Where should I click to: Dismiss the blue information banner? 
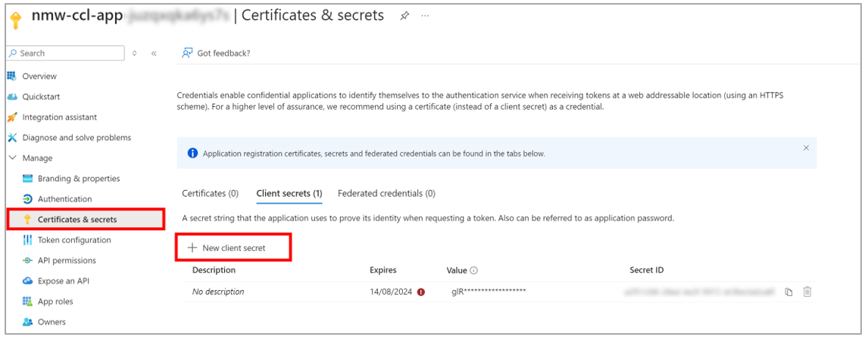[806, 148]
